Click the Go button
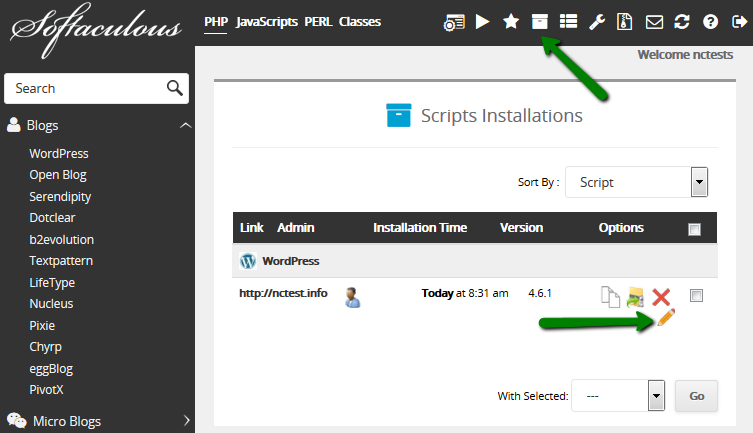 click(x=696, y=396)
